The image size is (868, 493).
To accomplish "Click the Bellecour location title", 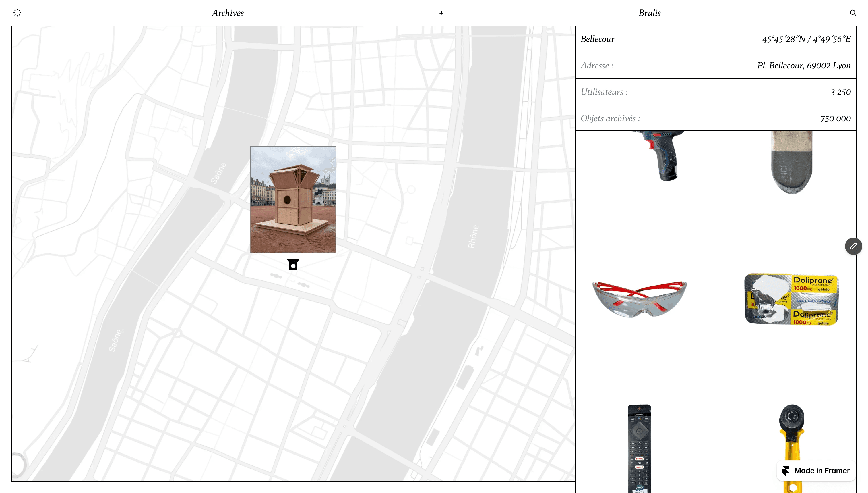I will (x=597, y=39).
